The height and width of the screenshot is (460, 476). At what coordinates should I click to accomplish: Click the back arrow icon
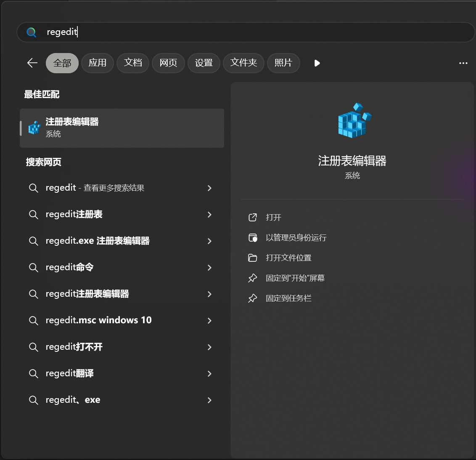[x=32, y=63]
